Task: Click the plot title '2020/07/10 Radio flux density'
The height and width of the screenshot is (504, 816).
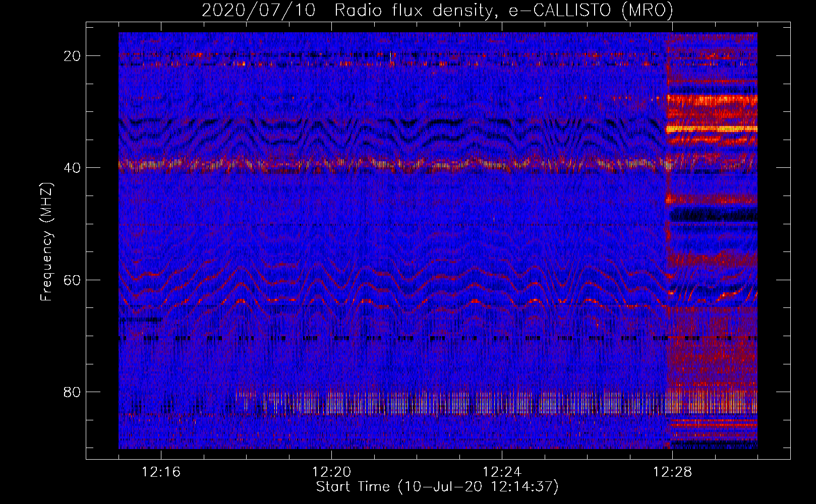Action: [437, 11]
